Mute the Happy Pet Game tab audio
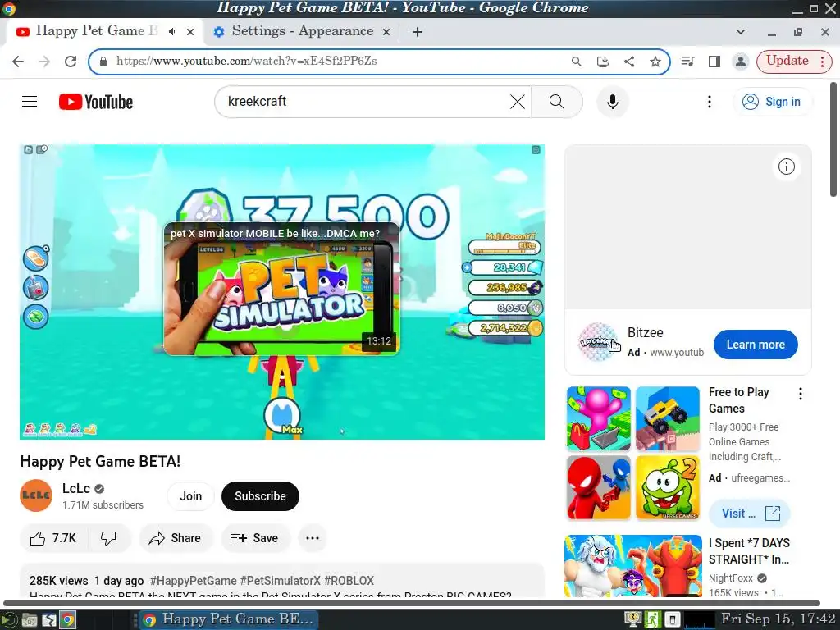 coord(172,32)
